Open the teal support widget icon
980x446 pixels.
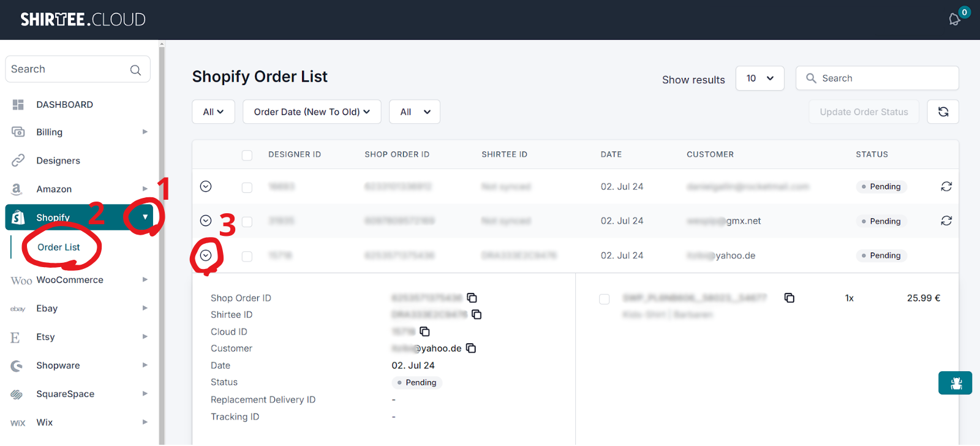pos(956,383)
